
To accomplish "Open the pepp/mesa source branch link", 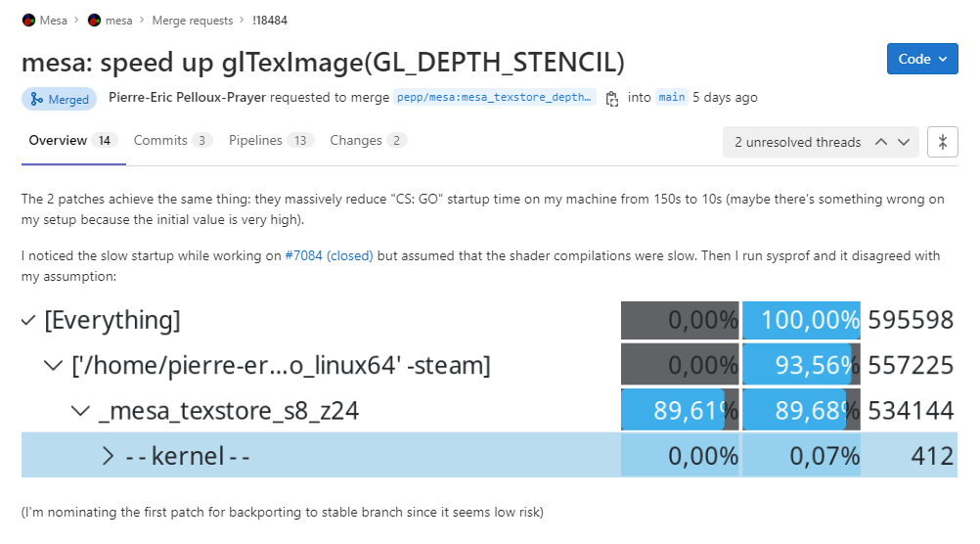I will click(x=494, y=97).
